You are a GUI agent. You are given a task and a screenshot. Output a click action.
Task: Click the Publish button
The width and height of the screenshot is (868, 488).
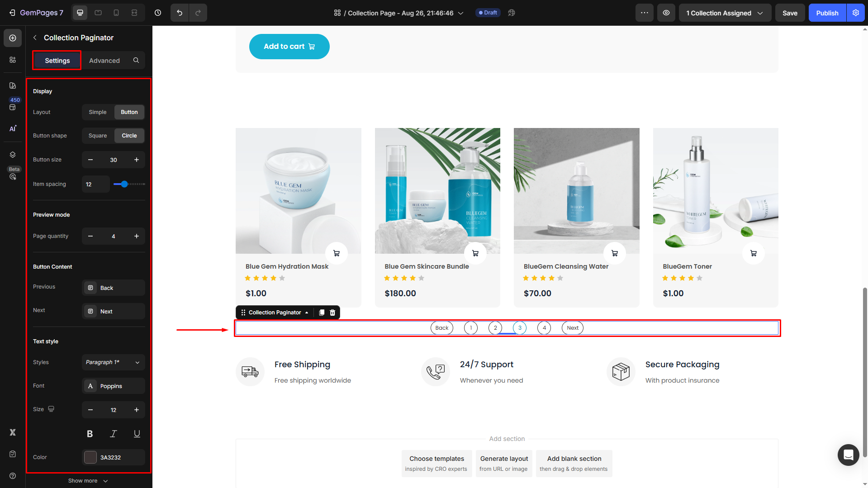[827, 13]
